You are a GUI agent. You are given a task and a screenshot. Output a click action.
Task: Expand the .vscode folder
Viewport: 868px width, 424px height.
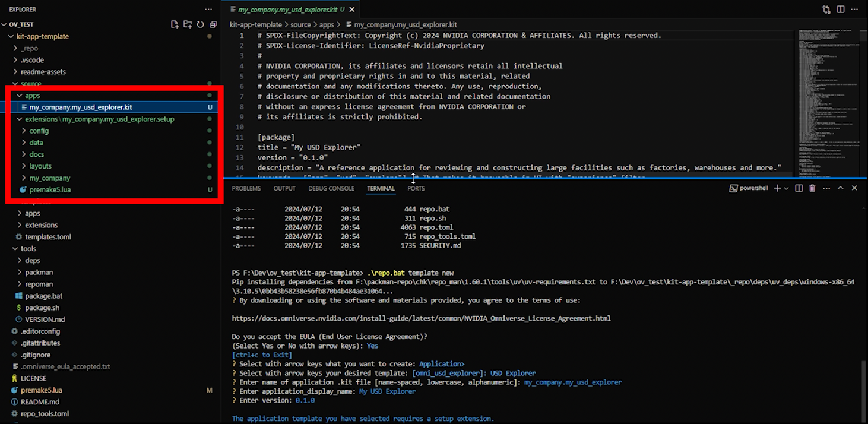(15, 60)
